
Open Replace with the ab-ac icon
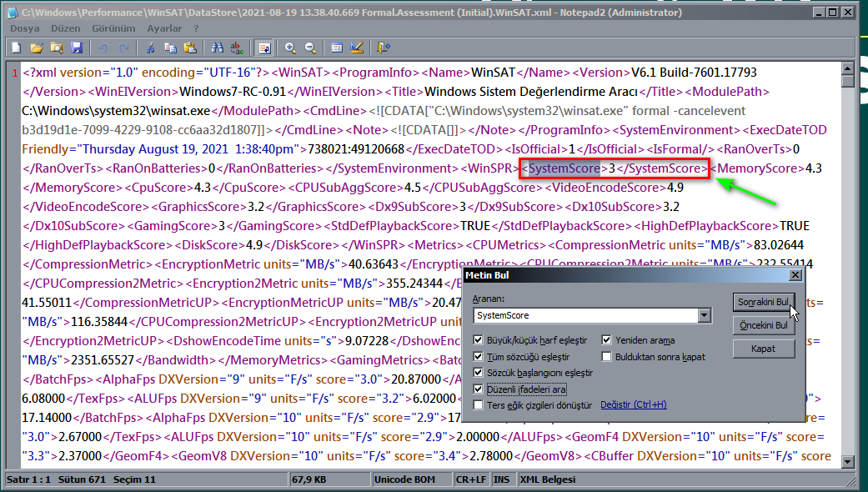tap(237, 48)
